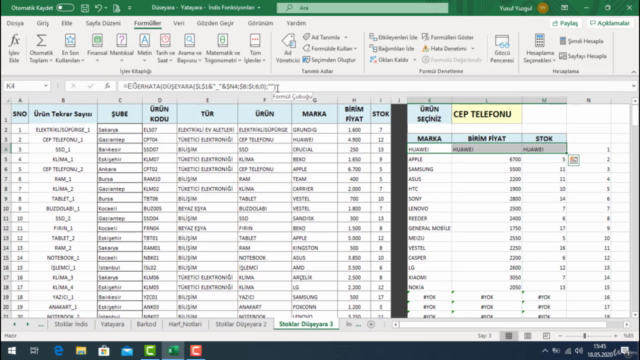Click the formula bar fx insert function icon
This screenshot has height=360, width=640.
coord(107,86)
